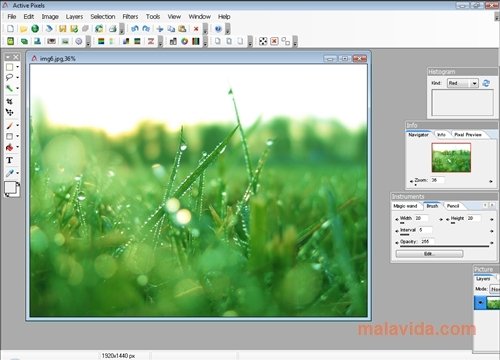Select the Eyedropper tool
Image resolution: width=500 pixels, height=360 pixels.
(10, 173)
